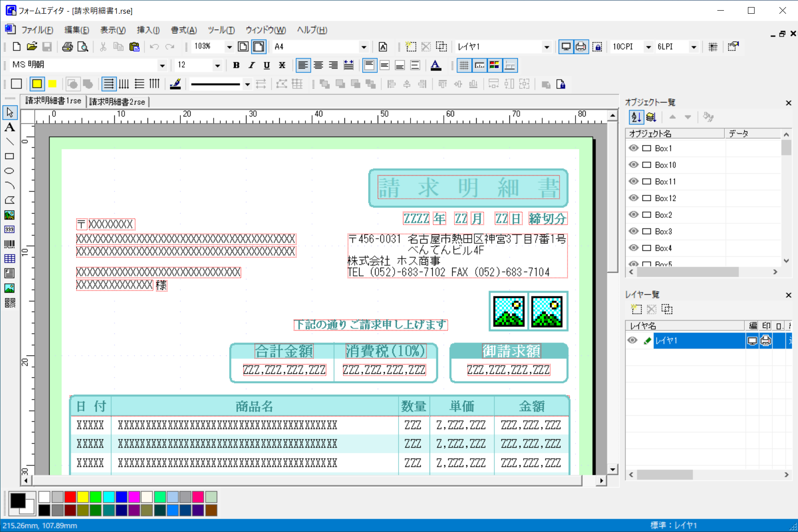This screenshot has width=798, height=532.
Task: Pick the cyan color swatch
Action: click(x=109, y=497)
